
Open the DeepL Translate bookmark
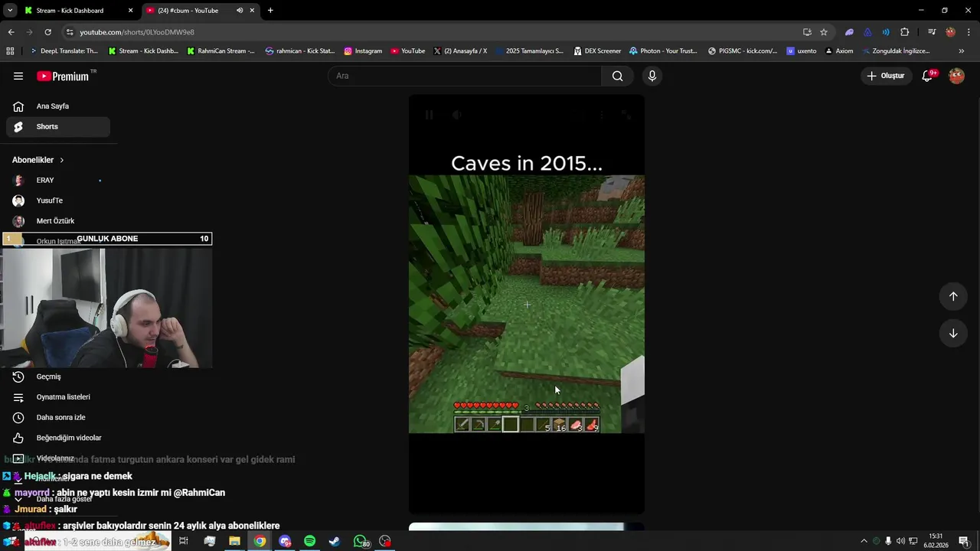[x=64, y=51]
